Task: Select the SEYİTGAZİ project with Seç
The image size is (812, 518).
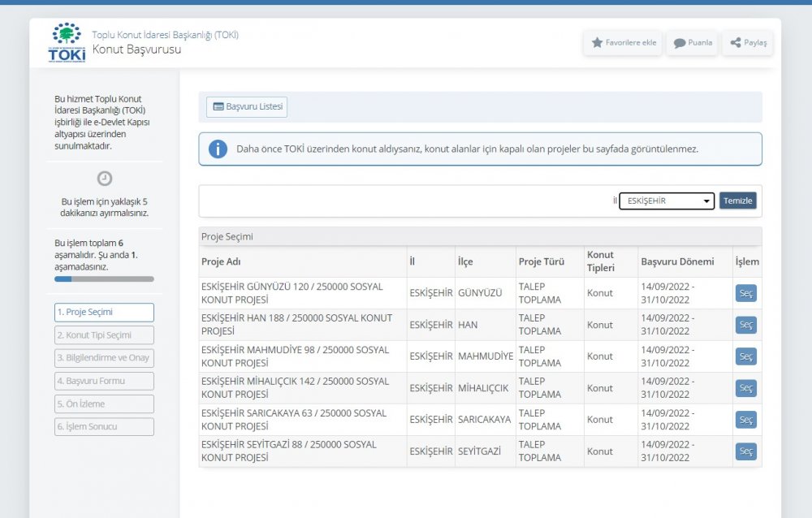Action: pyautogui.click(x=745, y=451)
